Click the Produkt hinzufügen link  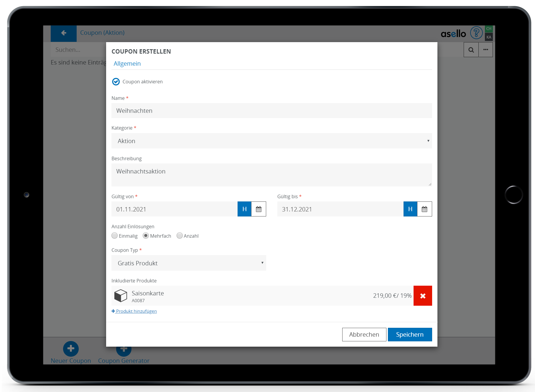[x=134, y=311]
